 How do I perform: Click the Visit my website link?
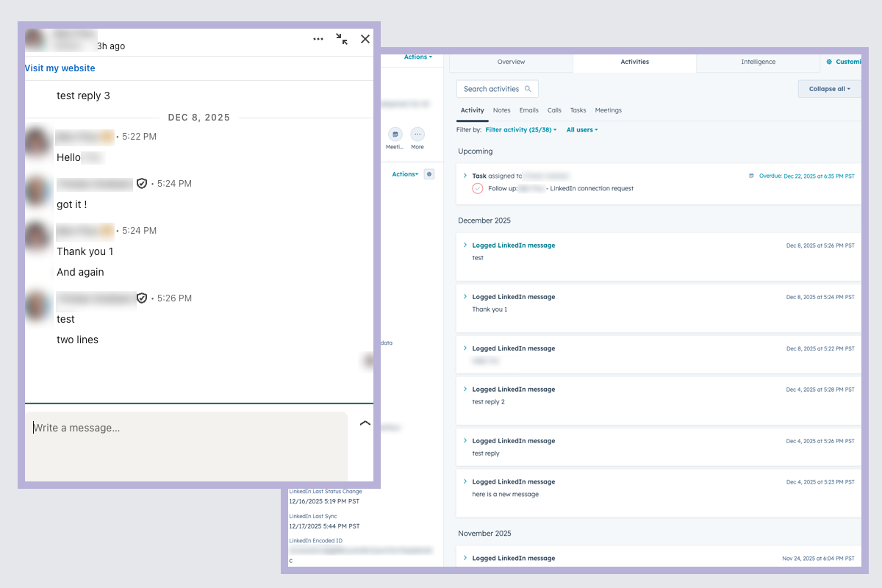tap(60, 68)
